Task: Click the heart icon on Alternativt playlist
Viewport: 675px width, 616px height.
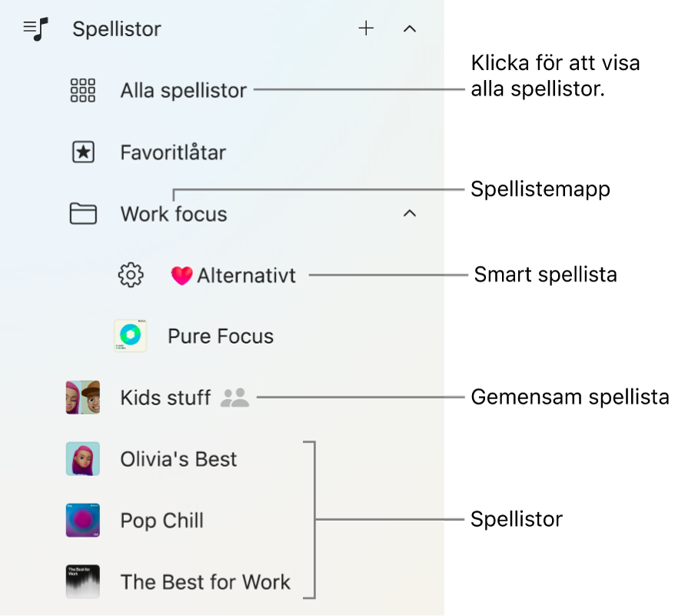Action: 181,275
